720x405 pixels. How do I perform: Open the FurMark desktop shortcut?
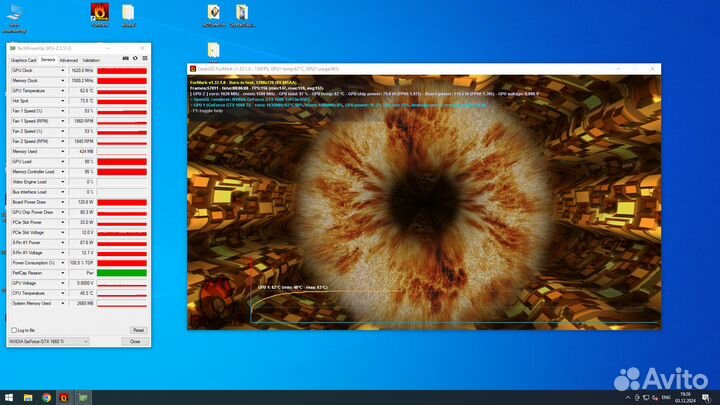tap(100, 13)
